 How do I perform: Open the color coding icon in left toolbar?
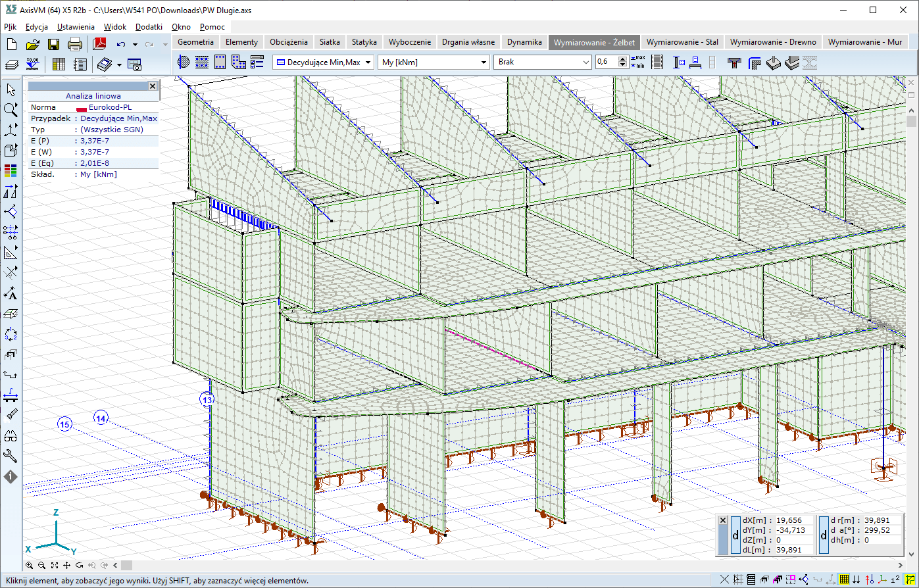(11, 170)
